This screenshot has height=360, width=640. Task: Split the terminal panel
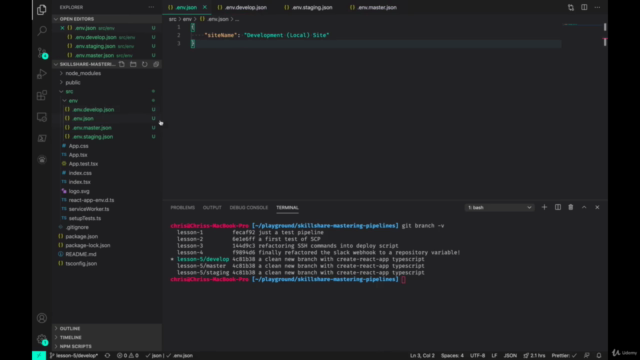558,207
